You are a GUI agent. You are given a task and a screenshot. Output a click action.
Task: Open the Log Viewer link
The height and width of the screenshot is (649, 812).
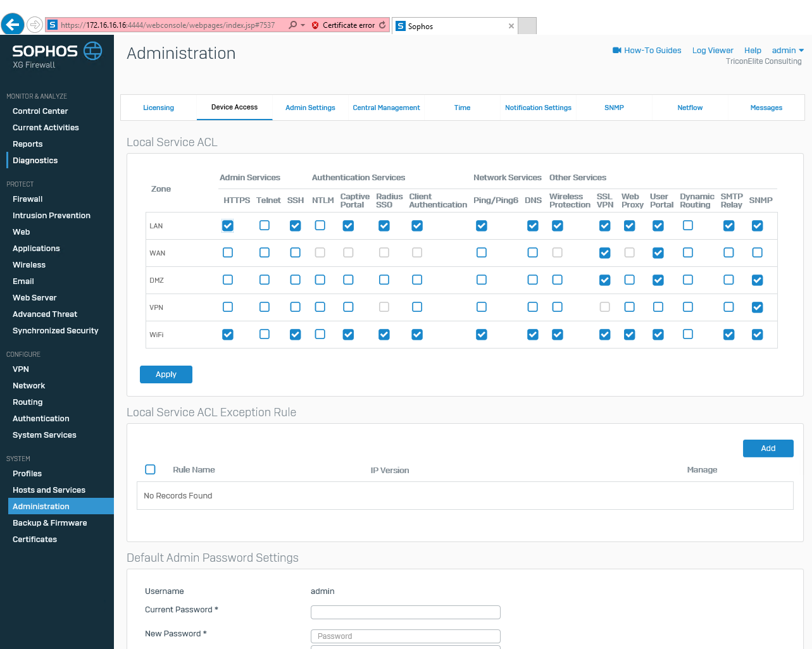click(713, 51)
